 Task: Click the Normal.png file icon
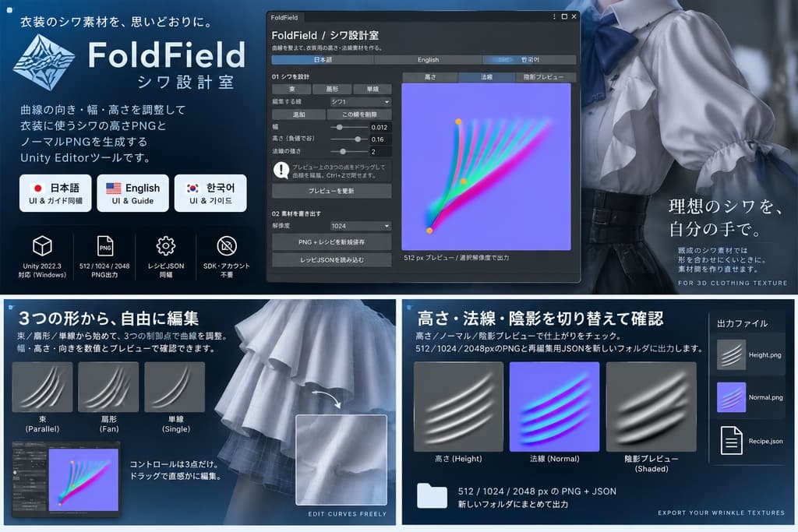point(731,397)
